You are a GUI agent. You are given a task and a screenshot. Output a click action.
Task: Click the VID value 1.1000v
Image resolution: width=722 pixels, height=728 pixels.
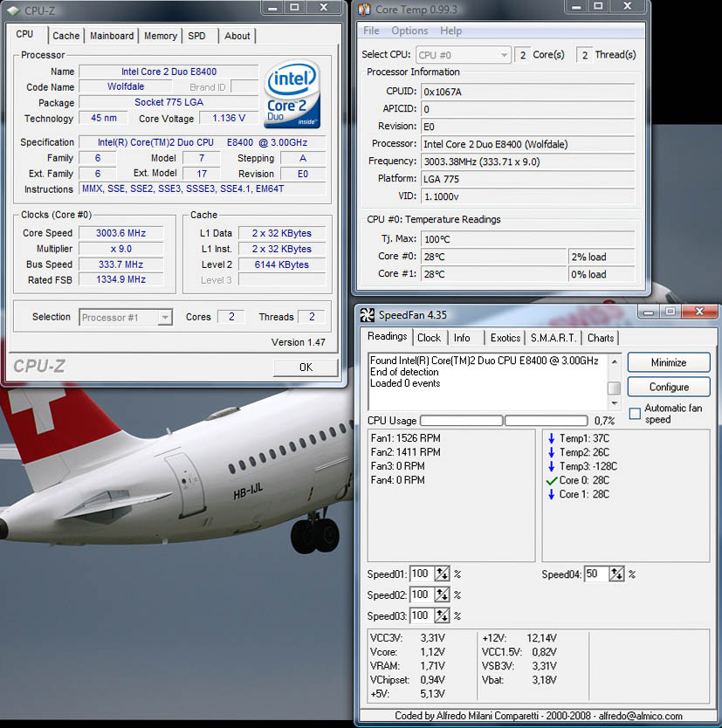pos(527,196)
